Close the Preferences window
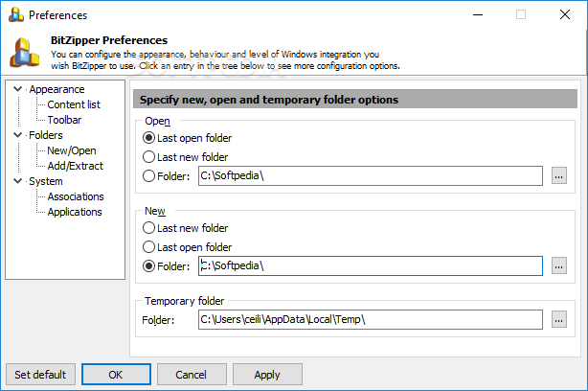The height and width of the screenshot is (391, 588). (x=565, y=14)
